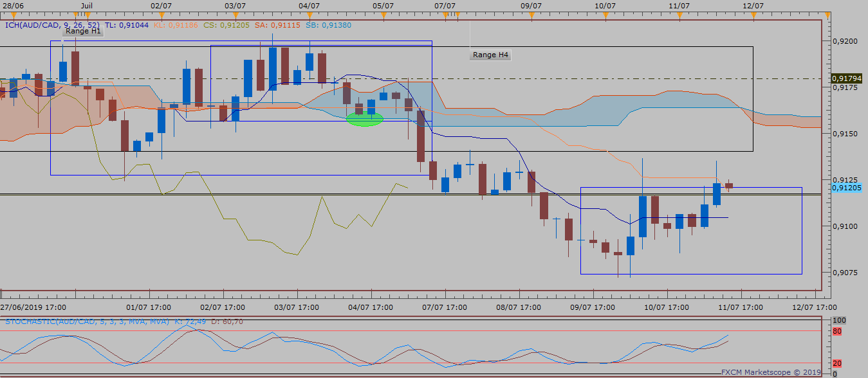The height and width of the screenshot is (378, 868).
Task: Click the ICH(AUD/CAD, 9, 26, 52) indicator label
Action: pyautogui.click(x=52, y=25)
